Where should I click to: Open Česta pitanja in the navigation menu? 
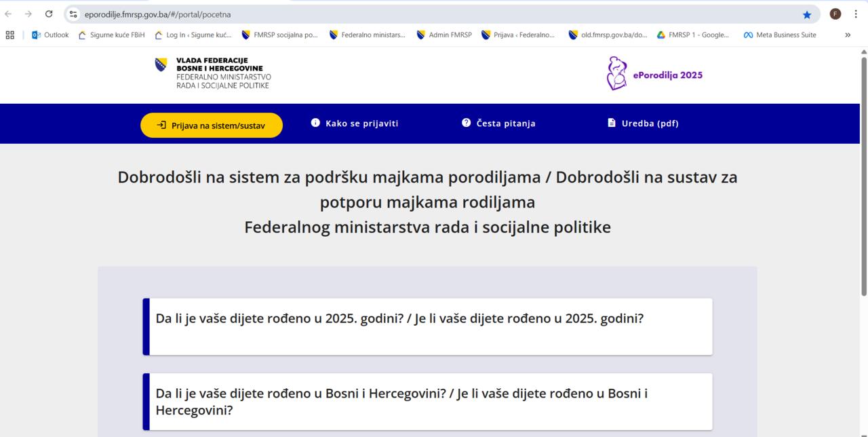[506, 123]
